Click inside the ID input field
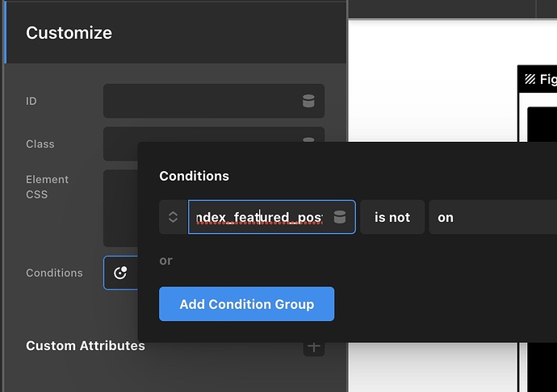This screenshot has width=557, height=392. [202, 101]
